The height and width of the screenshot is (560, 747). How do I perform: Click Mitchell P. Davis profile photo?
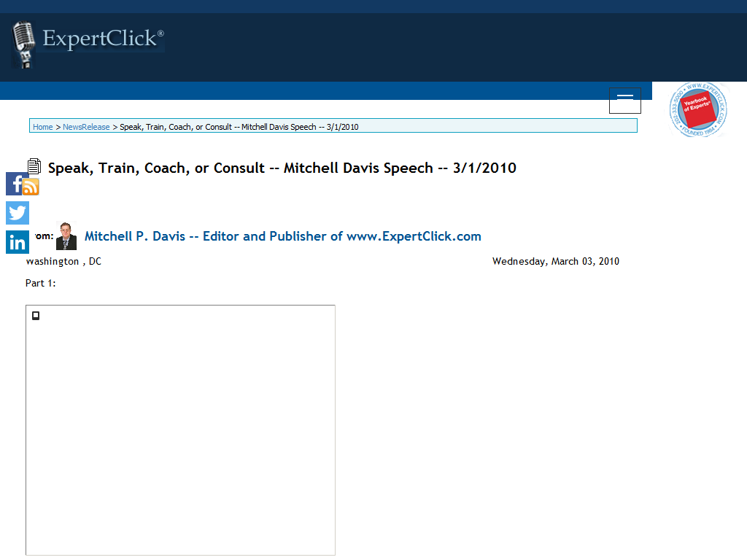(66, 236)
